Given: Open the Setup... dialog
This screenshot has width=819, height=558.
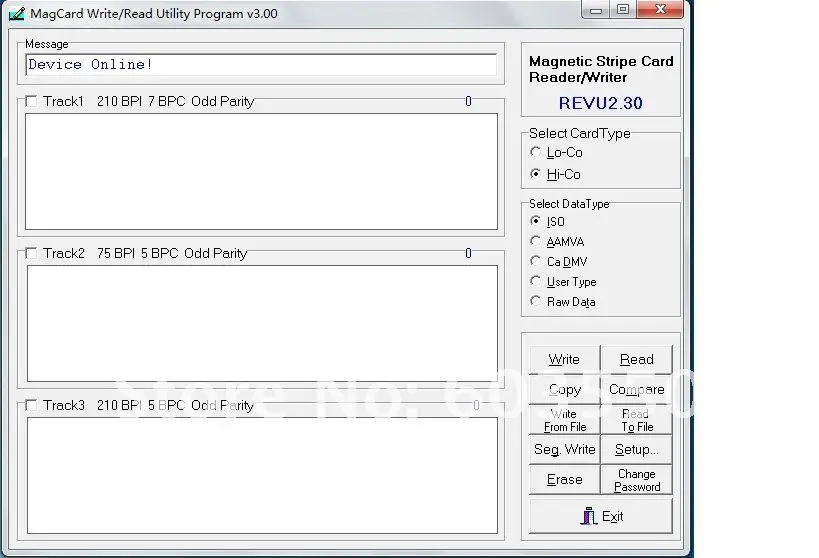Looking at the screenshot, I should click(637, 449).
